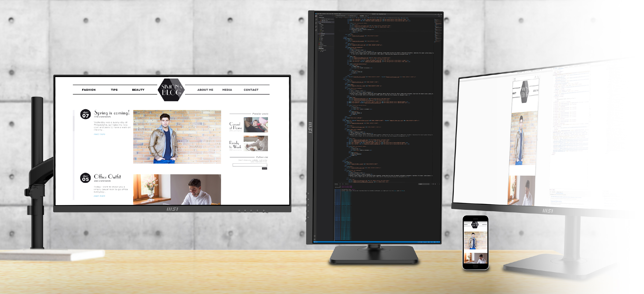Click the 'Read more' link under Spring post
This screenshot has width=644, height=294.
(x=99, y=134)
